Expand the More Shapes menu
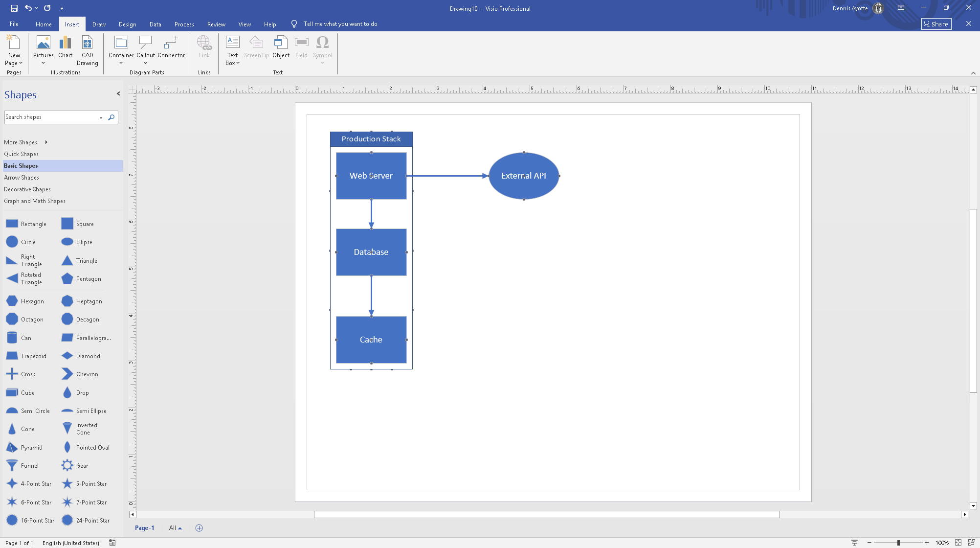 (x=25, y=142)
